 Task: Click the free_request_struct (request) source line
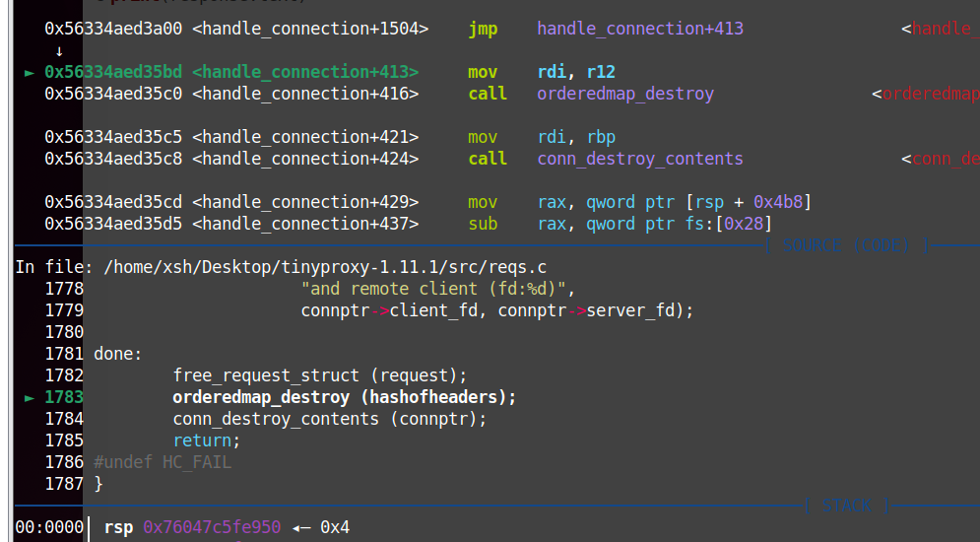coord(319,375)
